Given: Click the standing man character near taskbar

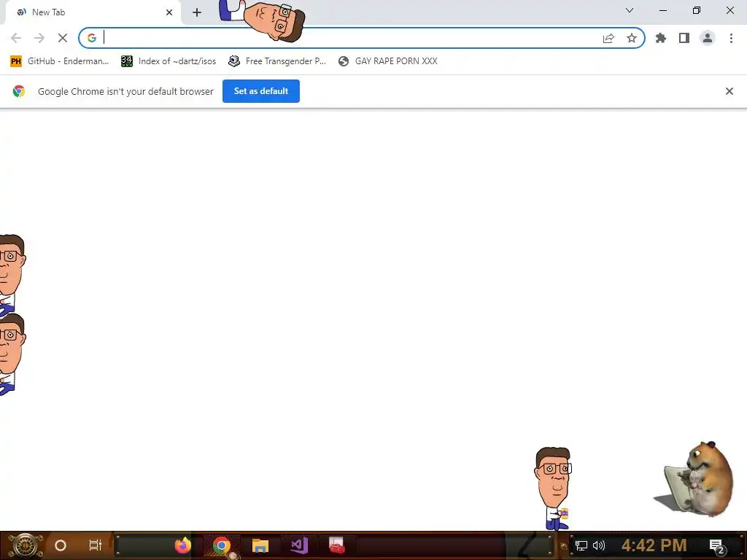Looking at the screenshot, I should pos(553,489).
